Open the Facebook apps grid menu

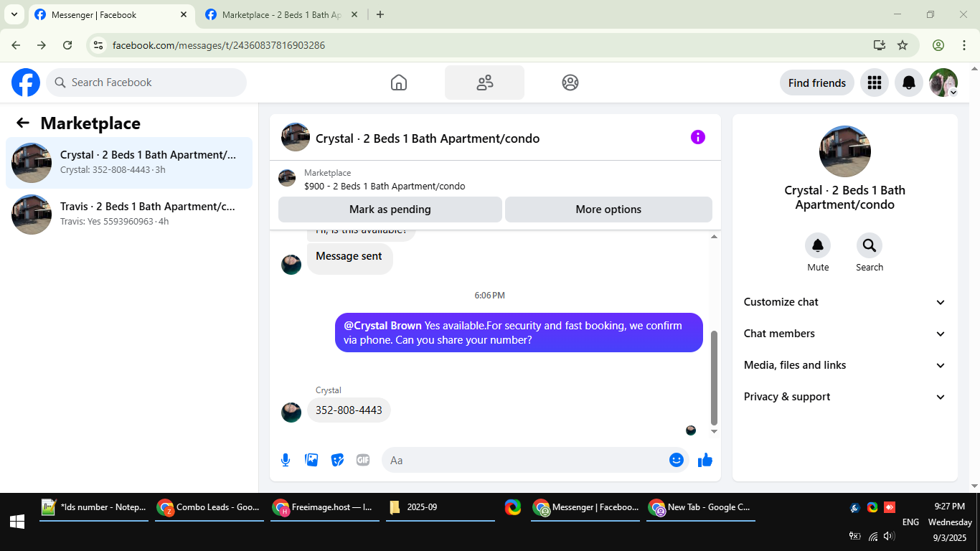click(x=874, y=83)
